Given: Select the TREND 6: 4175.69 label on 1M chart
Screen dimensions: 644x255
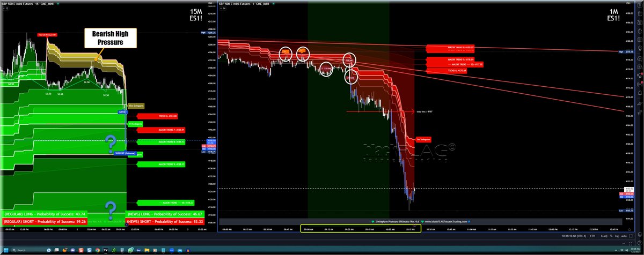Looking at the screenshot, I should 447,70.
